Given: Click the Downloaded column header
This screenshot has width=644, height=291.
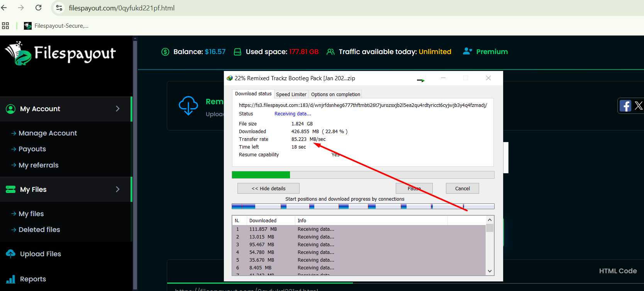Looking at the screenshot, I should tap(271, 221).
